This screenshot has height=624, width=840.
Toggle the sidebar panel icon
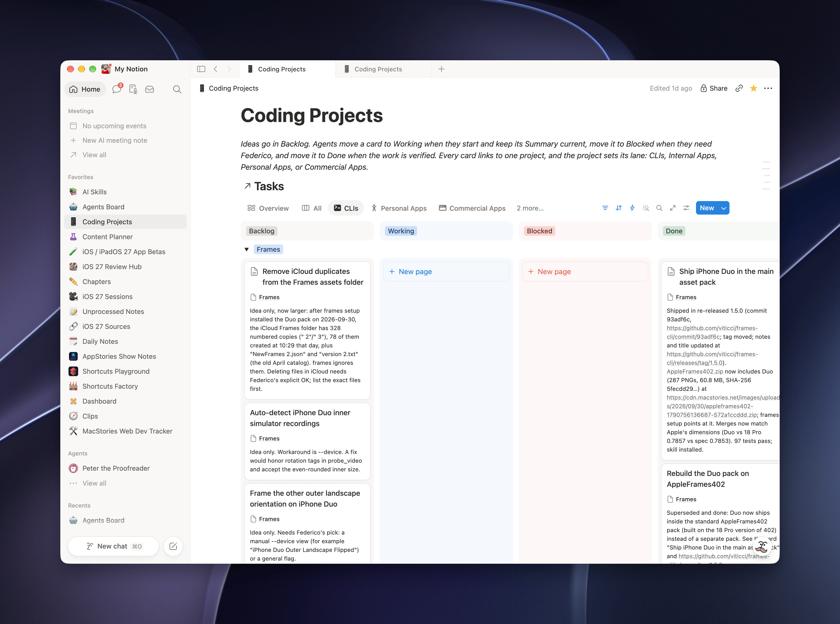[x=201, y=69]
